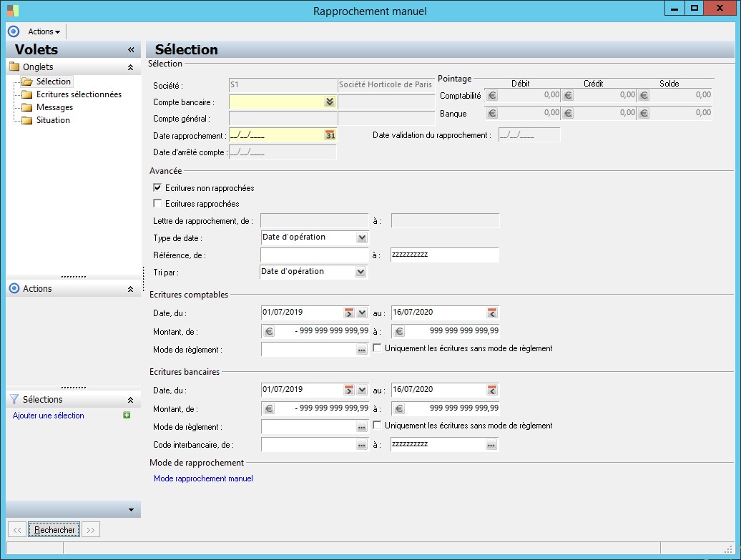Check Uniquement les écritures sans mode under Ecritures bancaires
The image size is (741, 560).
coord(378,426)
